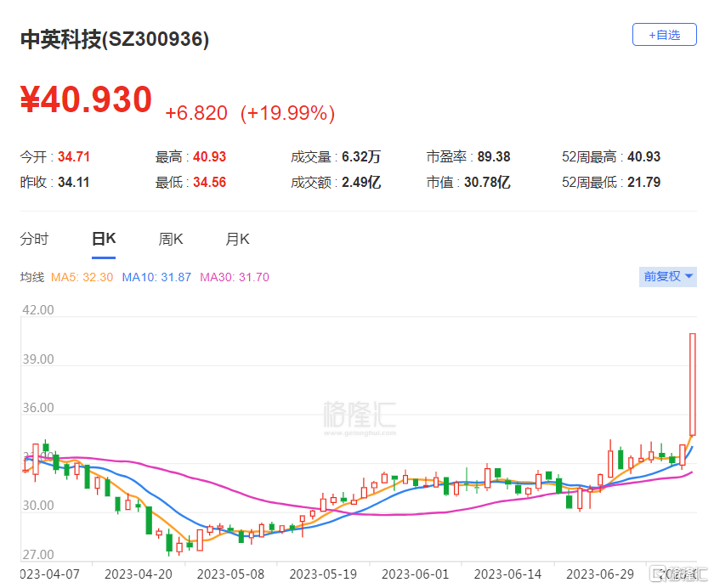Click the tall red limit-up candlestick

pos(693,385)
